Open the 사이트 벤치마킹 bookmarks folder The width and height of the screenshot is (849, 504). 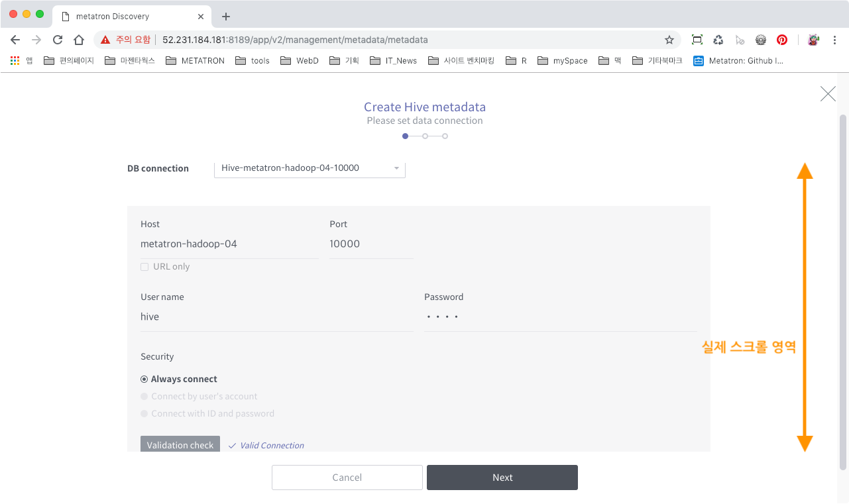pyautogui.click(x=461, y=60)
